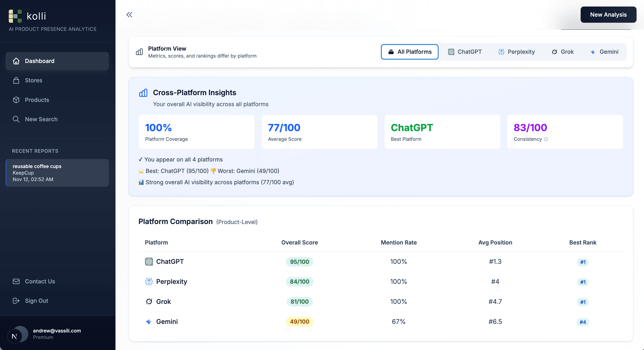Switch to the Gemini platform view
This screenshot has width=644, height=350.
tap(604, 52)
